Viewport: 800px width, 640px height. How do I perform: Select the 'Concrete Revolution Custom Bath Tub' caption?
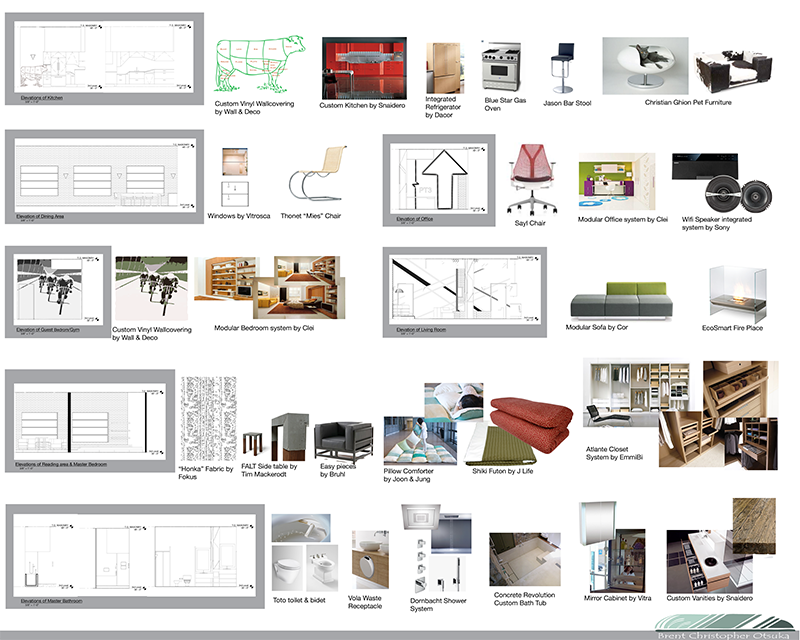click(524, 599)
